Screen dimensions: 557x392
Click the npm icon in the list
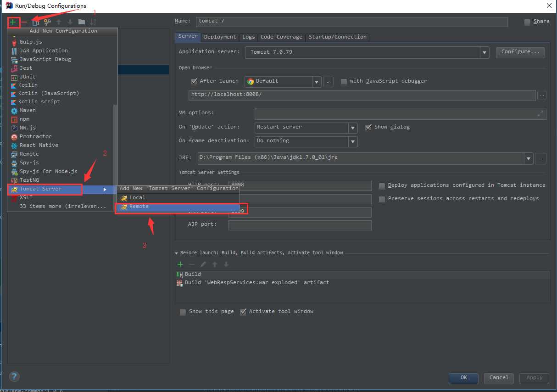(14, 119)
